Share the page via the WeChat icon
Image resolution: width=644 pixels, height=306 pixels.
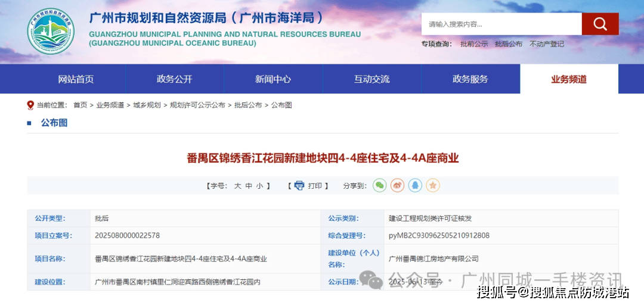point(379,186)
